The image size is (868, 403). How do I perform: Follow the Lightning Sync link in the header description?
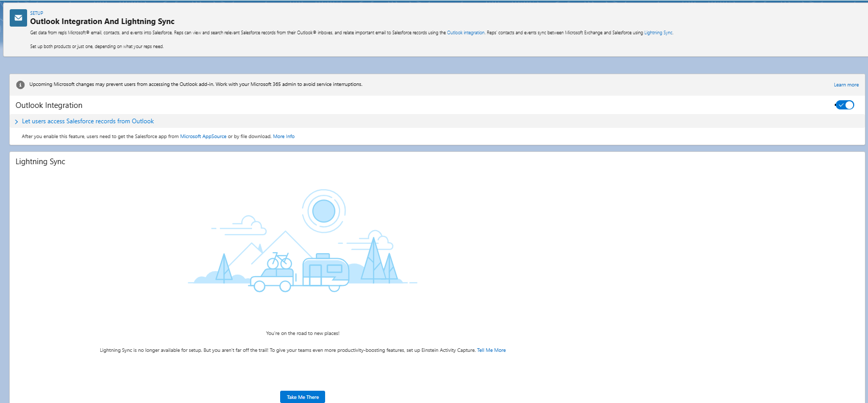point(658,33)
